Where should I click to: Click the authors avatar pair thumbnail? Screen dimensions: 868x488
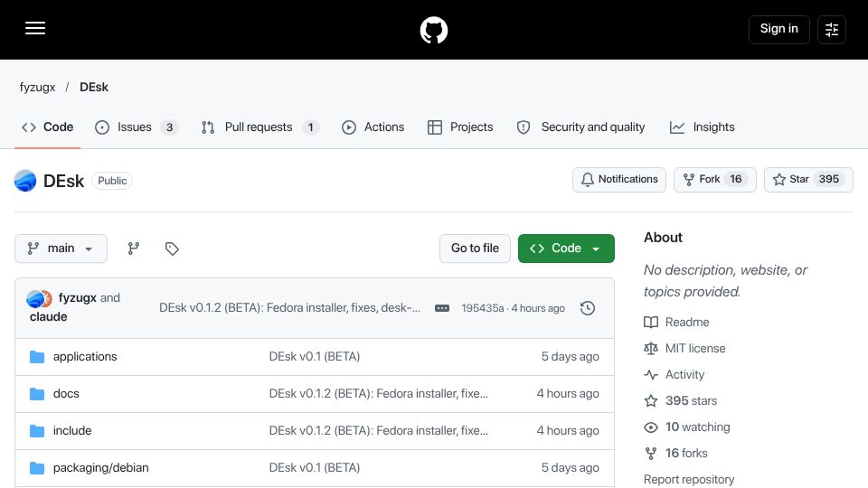coord(39,299)
